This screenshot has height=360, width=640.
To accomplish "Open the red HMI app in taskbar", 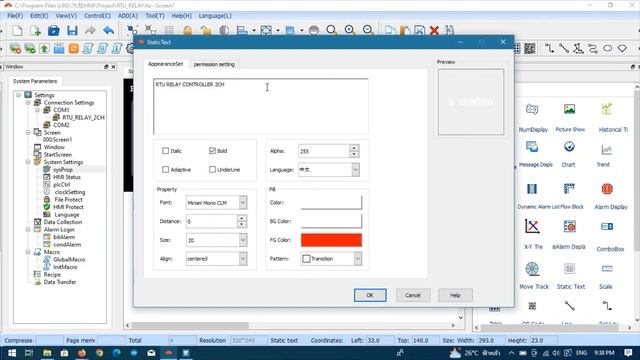I will (x=169, y=353).
